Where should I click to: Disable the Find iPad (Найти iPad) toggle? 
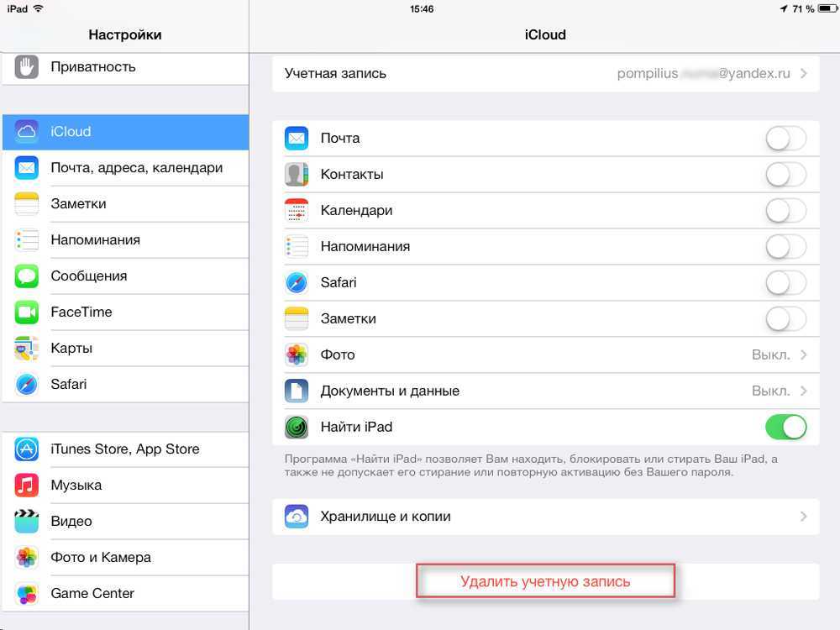pyautogui.click(x=785, y=427)
